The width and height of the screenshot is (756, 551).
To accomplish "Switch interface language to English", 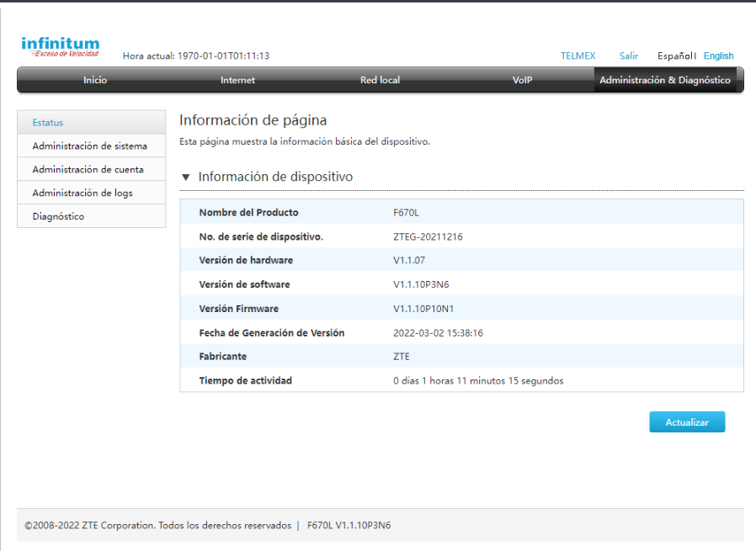I will click(x=718, y=56).
